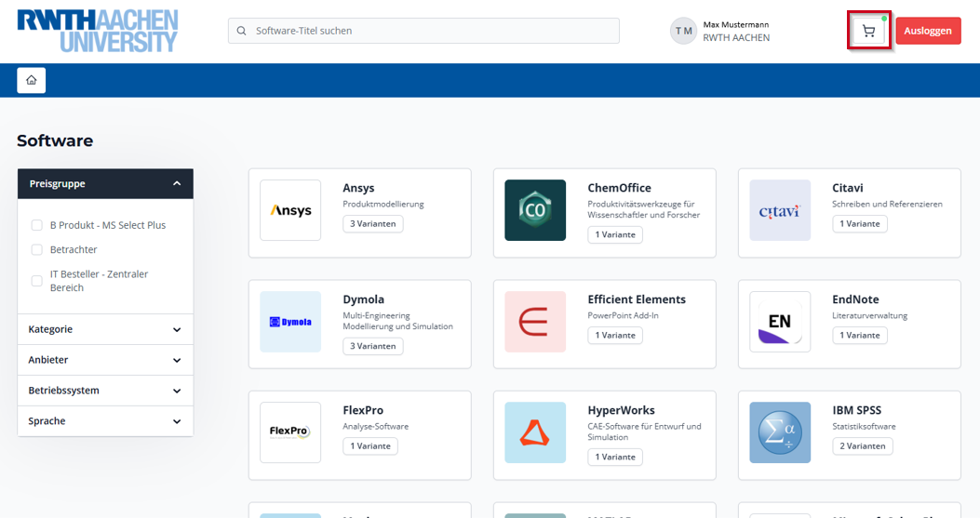This screenshot has height=518, width=980.
Task: Click Schreiben und Referenzieren description
Action: point(888,205)
